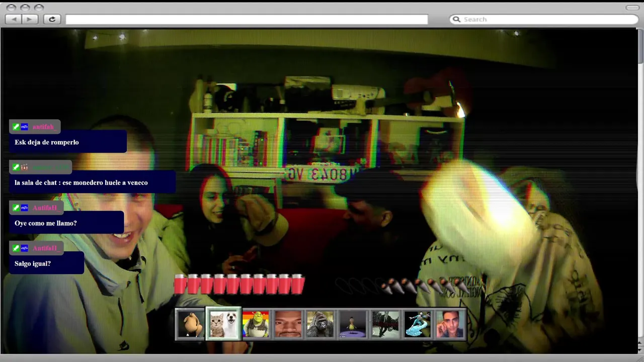Click the green moderator badge beside antifah_

click(x=16, y=127)
